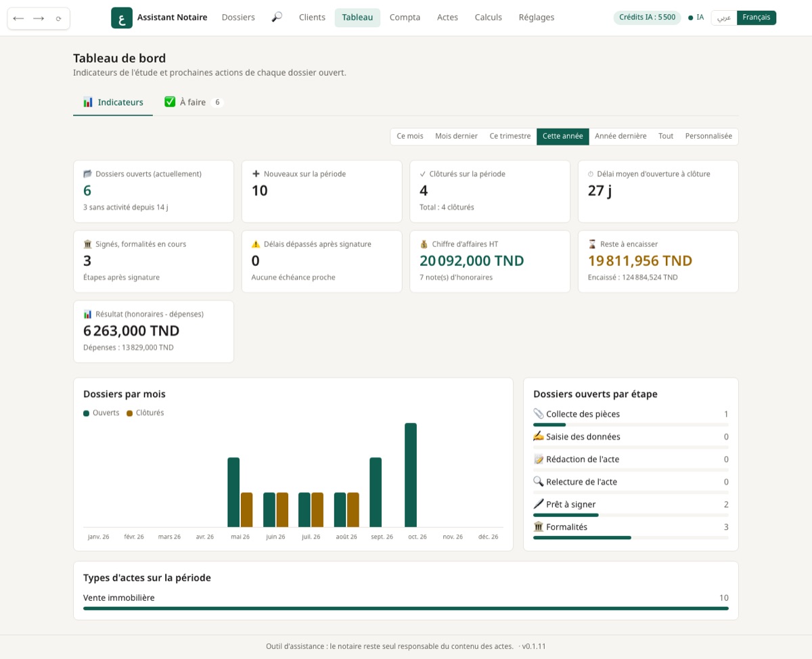The height and width of the screenshot is (659, 812).
Task: Open the Dossiers menu
Action: coord(238,18)
